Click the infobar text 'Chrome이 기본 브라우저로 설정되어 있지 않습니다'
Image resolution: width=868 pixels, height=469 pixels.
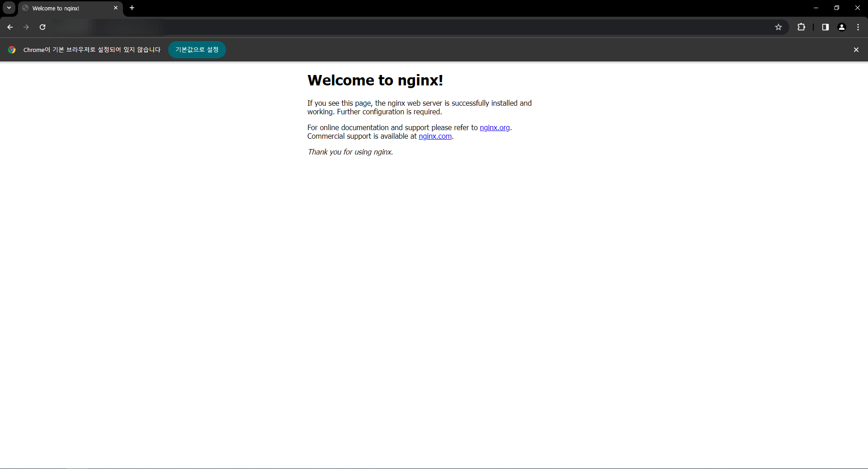pos(92,50)
